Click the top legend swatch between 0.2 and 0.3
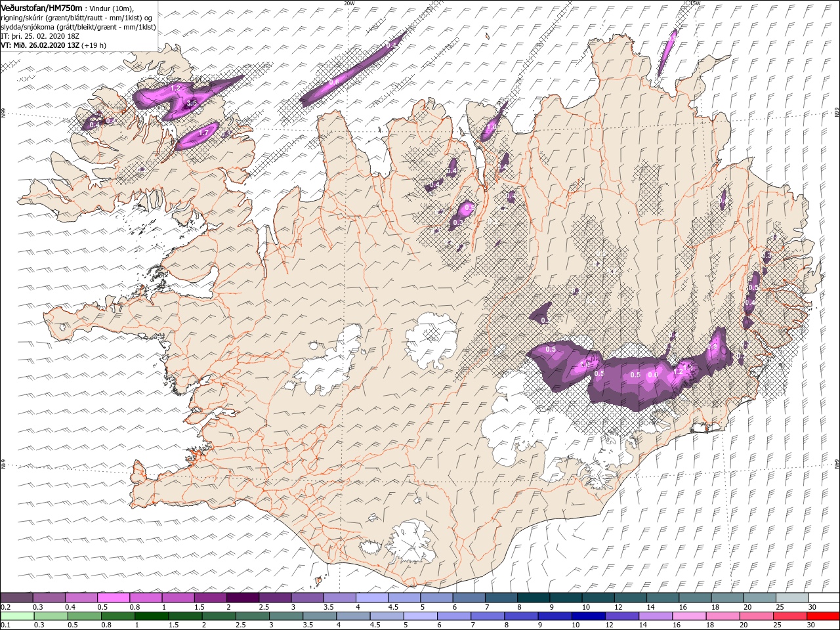This screenshot has width=840, height=630. click(x=16, y=598)
